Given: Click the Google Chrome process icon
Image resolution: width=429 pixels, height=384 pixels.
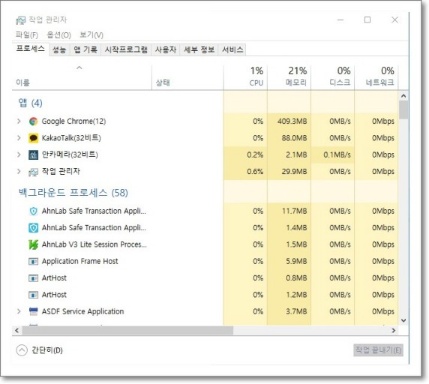Looking at the screenshot, I should tap(33, 121).
